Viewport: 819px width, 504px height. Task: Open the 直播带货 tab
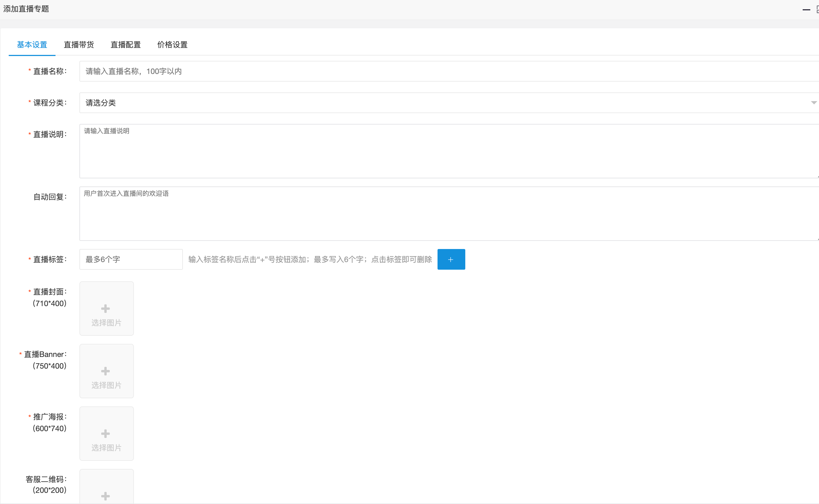pyautogui.click(x=79, y=45)
